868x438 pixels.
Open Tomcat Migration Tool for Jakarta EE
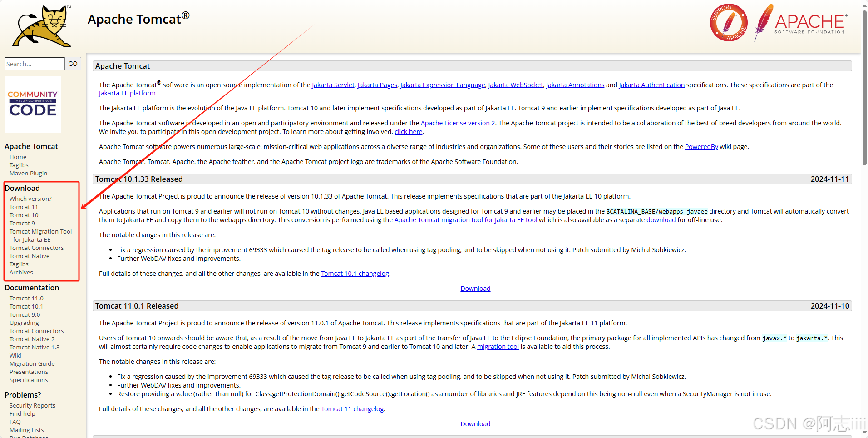pos(40,235)
